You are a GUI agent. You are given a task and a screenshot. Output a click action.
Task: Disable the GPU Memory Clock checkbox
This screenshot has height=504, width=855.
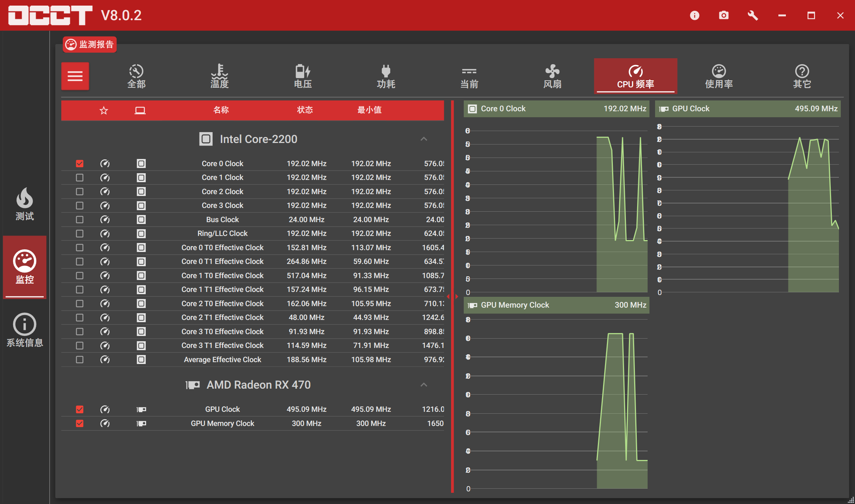(80, 423)
